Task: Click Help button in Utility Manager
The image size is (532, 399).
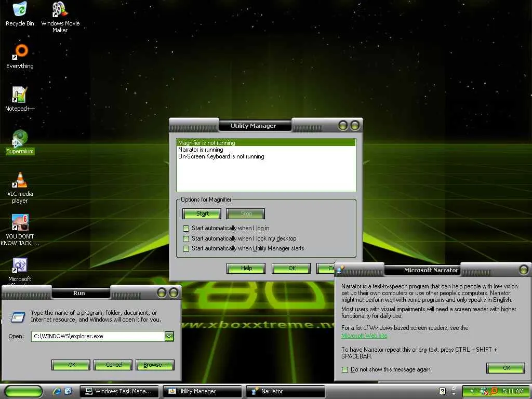Action: [x=246, y=269]
